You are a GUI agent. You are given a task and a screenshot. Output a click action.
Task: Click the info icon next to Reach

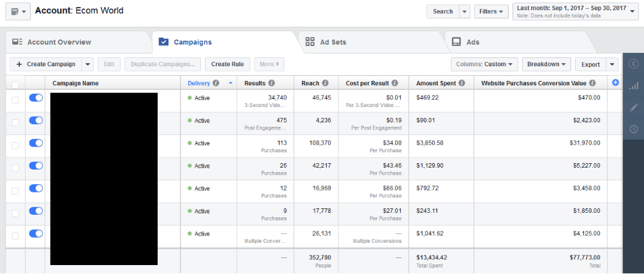point(326,83)
